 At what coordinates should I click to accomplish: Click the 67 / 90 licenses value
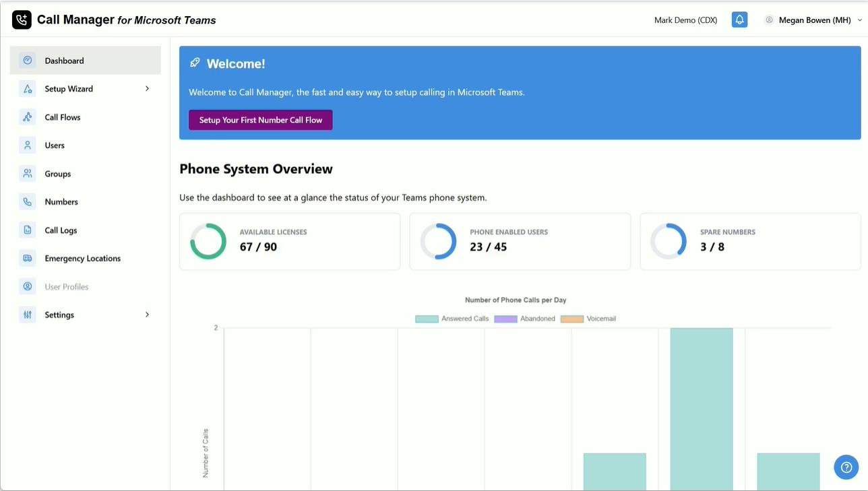pyautogui.click(x=258, y=247)
